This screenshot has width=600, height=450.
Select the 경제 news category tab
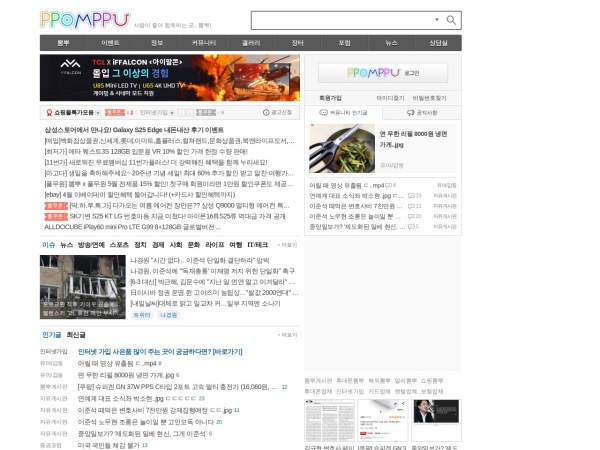point(158,245)
